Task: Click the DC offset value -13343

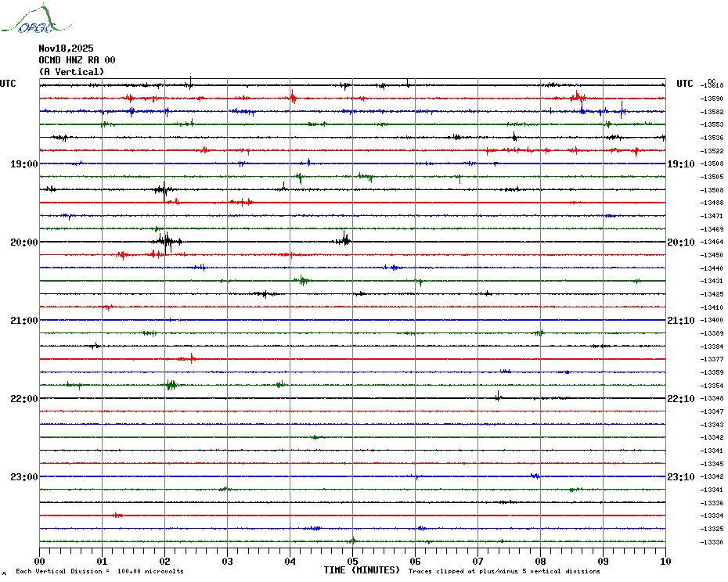Action: click(712, 425)
